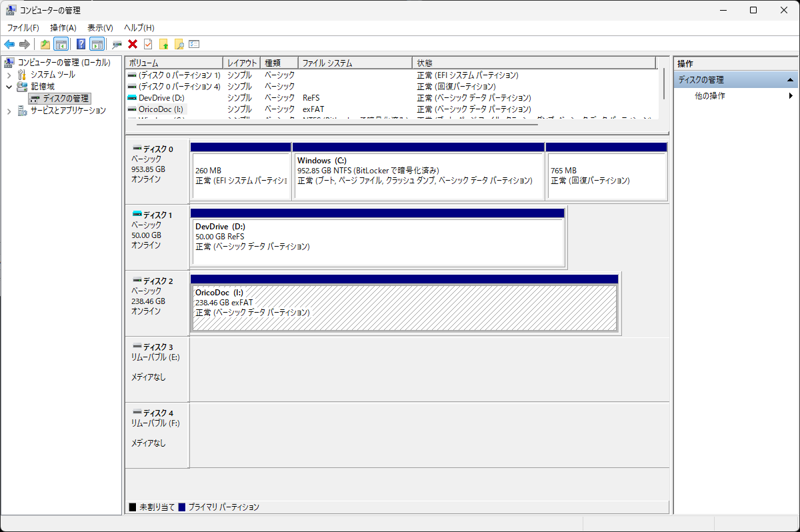
Task: Expand the サービスとアプリケーション node
Action: tap(9, 110)
